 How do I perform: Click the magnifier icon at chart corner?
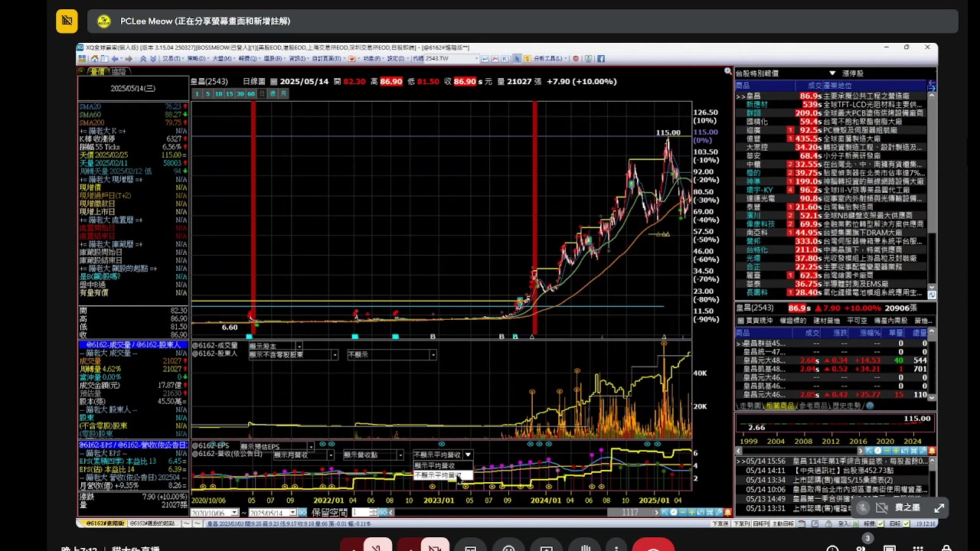pos(727,71)
